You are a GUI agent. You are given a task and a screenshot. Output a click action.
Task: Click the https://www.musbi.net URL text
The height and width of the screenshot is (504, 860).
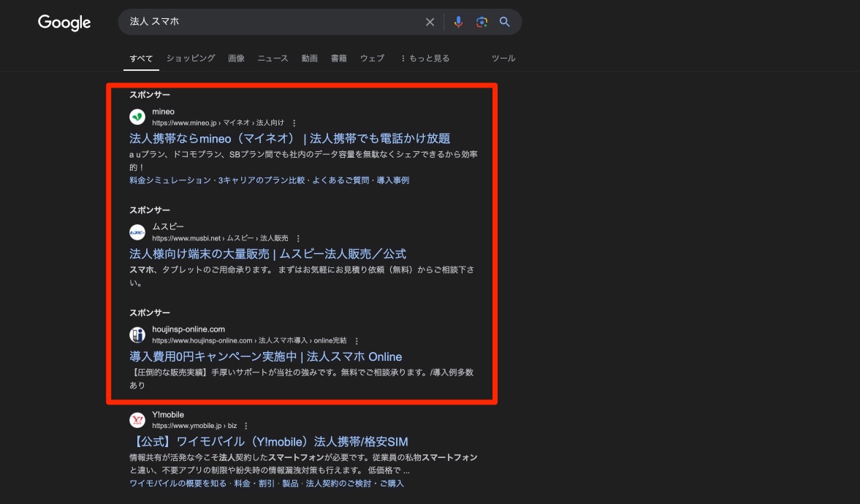pyautogui.click(x=186, y=239)
